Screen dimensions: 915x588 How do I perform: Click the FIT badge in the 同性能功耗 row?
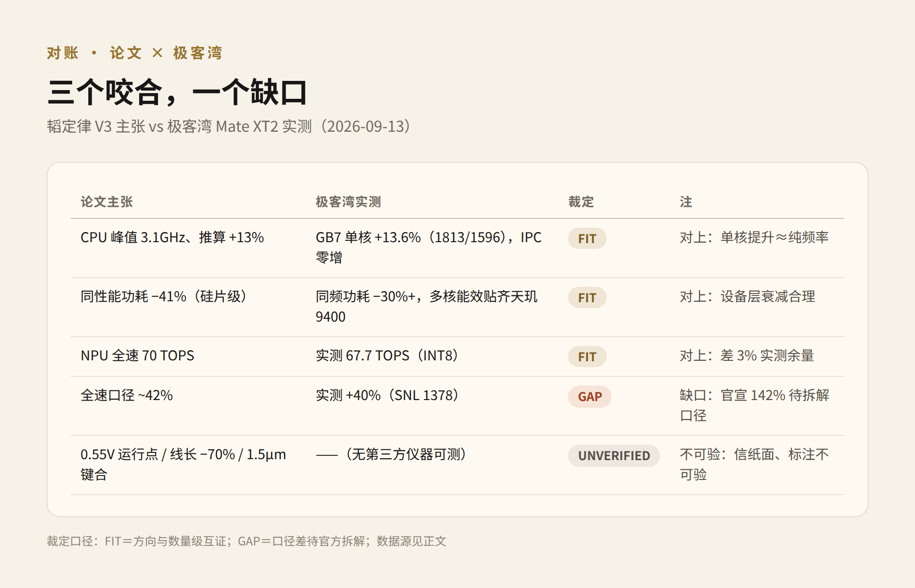(x=587, y=297)
